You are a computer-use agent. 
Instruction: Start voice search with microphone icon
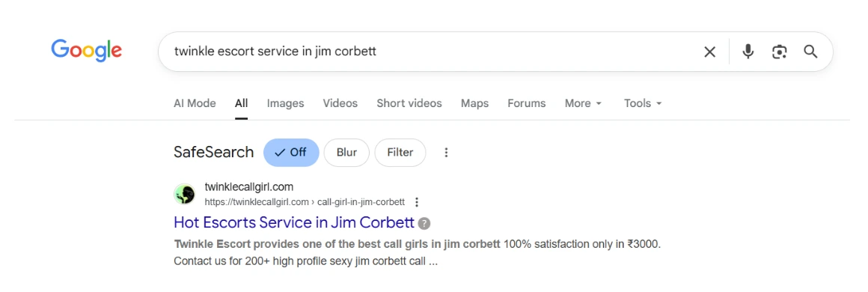coord(748,52)
